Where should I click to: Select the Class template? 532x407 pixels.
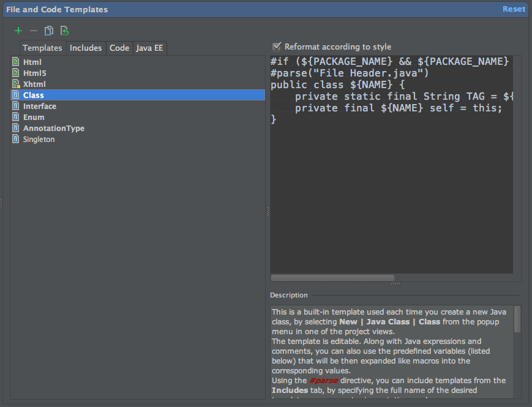(x=138, y=95)
